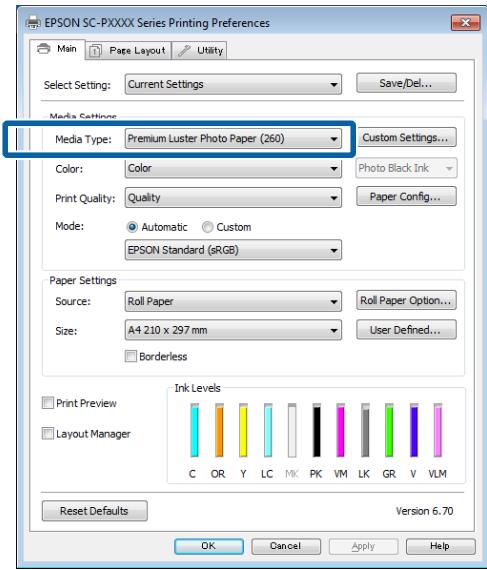This screenshot has width=487, height=570.
Task: Open the Select Setting dropdown
Action: pos(233,84)
